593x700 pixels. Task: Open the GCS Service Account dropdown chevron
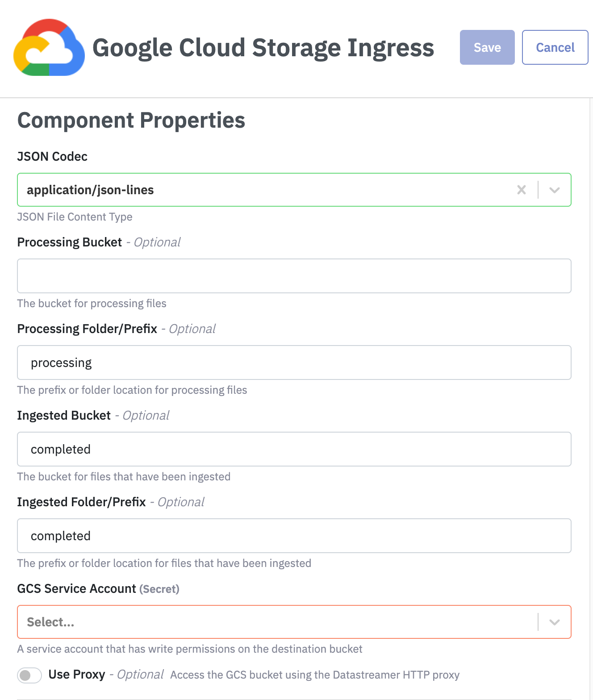554,622
